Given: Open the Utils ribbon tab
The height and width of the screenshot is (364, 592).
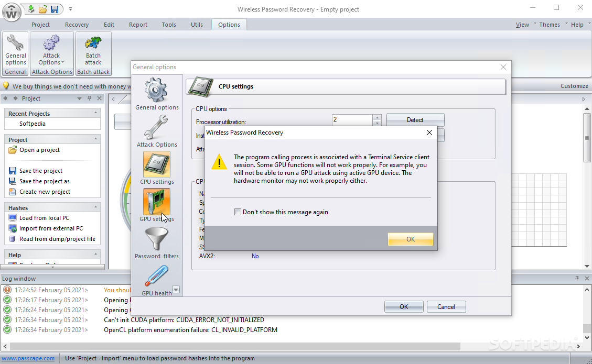Looking at the screenshot, I should 197,25.
